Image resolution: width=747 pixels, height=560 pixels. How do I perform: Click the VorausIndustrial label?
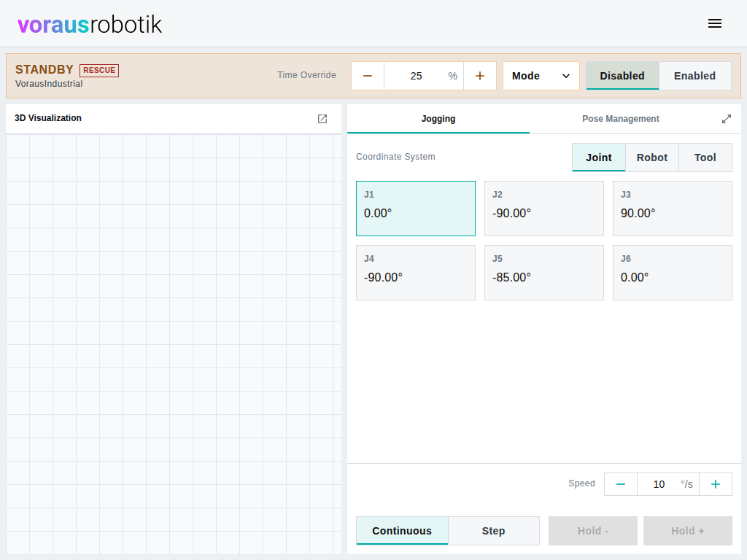49,84
